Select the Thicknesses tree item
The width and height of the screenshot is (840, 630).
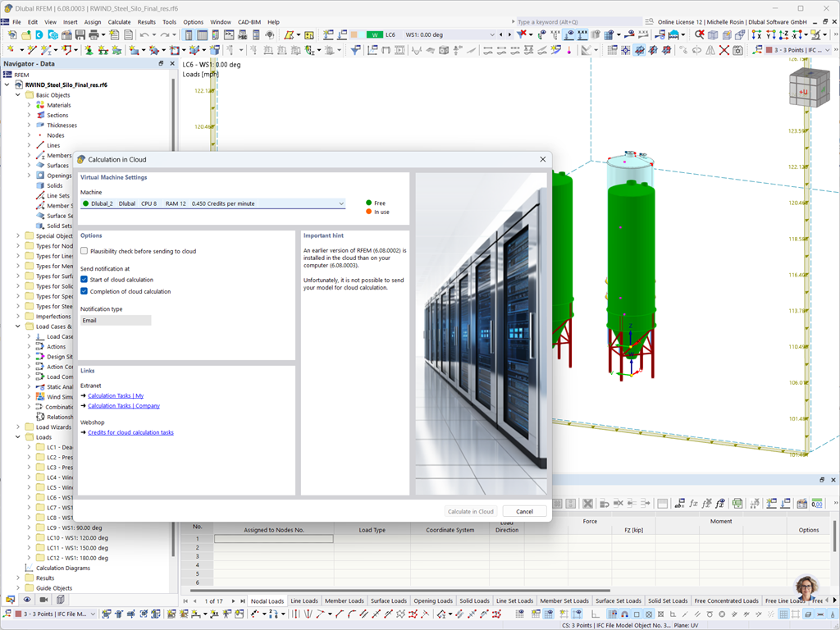(62, 126)
